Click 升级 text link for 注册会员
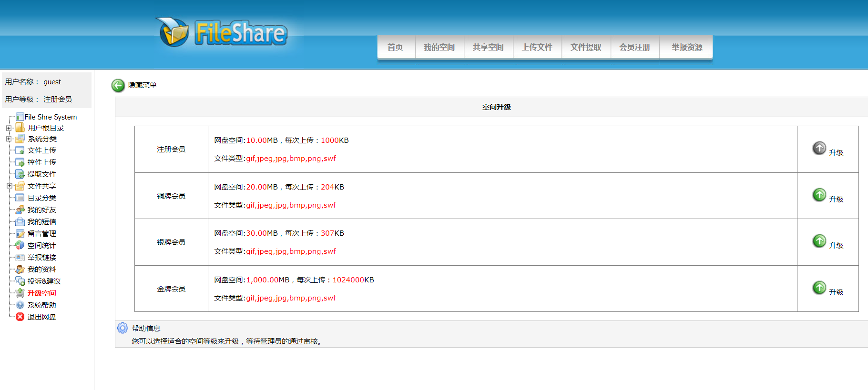This screenshot has width=868, height=390. [x=836, y=153]
